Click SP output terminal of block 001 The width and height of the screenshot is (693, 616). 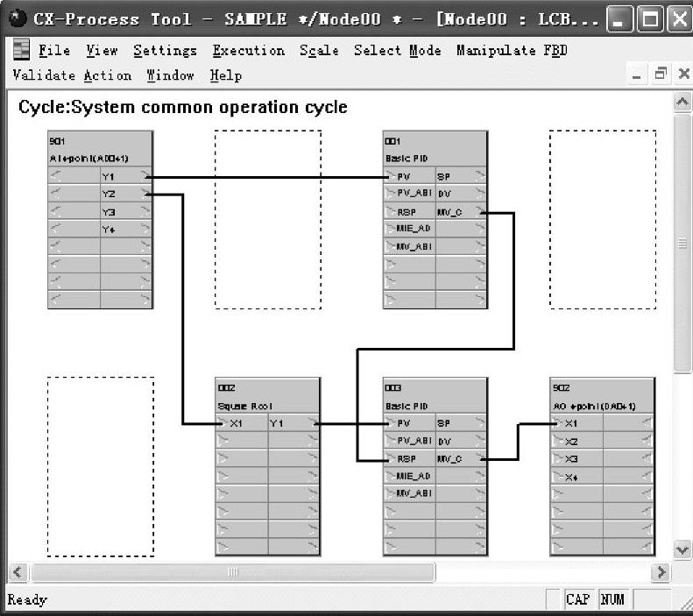[461, 176]
